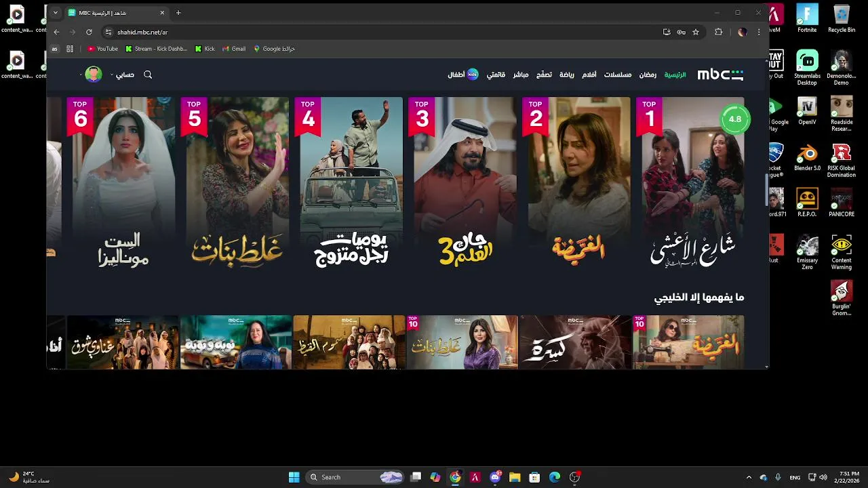Open the Google خرائط bookmark

click(274, 49)
